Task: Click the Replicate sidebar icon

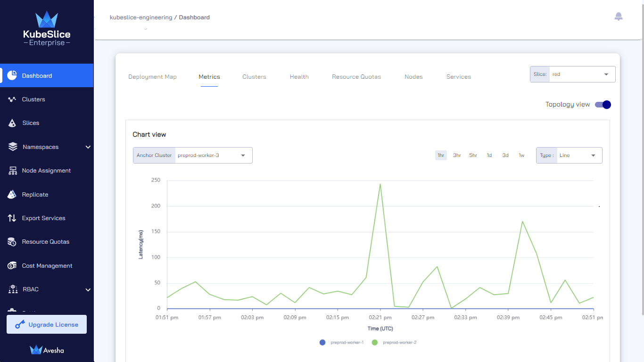Action: coord(13,194)
